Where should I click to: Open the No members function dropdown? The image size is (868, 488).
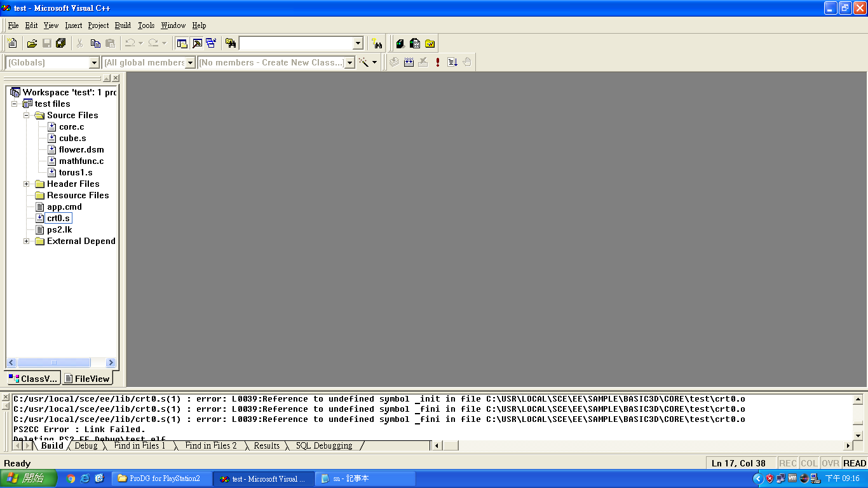coord(349,63)
